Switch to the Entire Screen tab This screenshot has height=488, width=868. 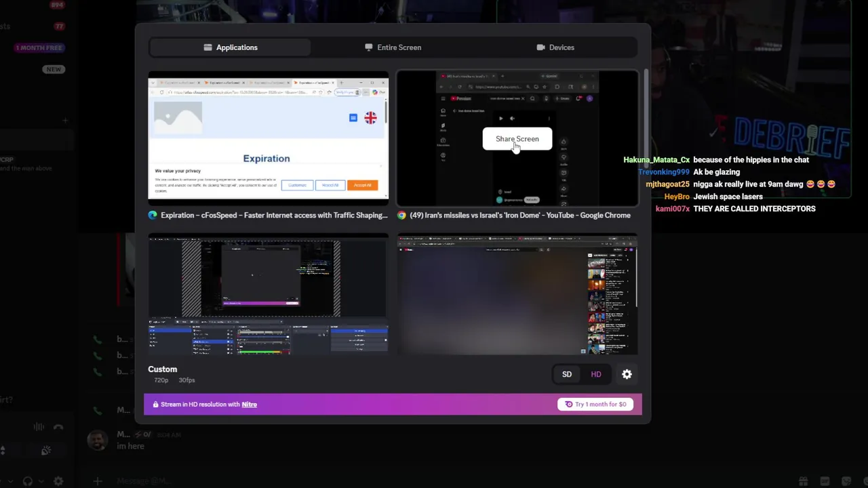(x=393, y=47)
